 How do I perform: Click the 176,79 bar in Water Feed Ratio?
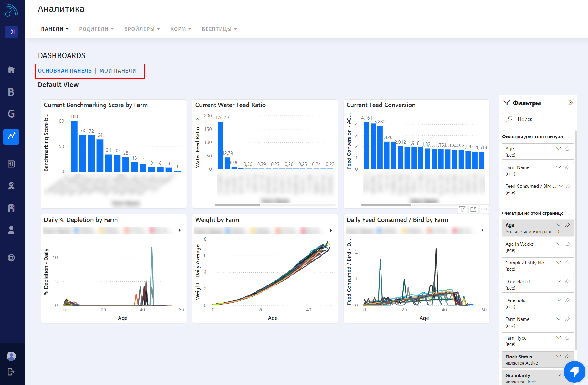[220, 145]
